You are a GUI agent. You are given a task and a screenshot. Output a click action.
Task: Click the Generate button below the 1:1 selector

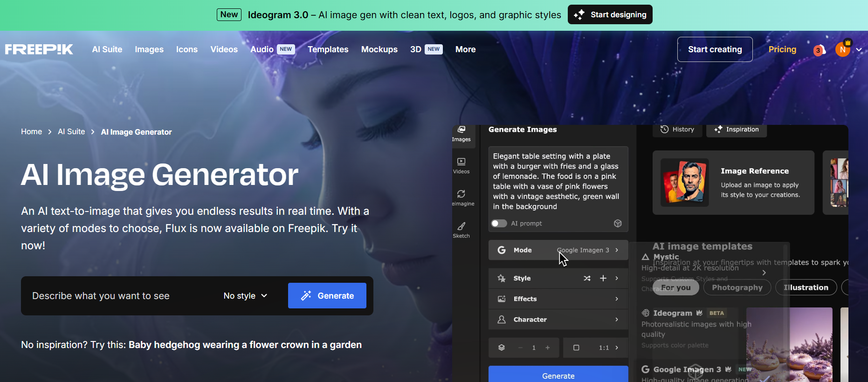[558, 375]
